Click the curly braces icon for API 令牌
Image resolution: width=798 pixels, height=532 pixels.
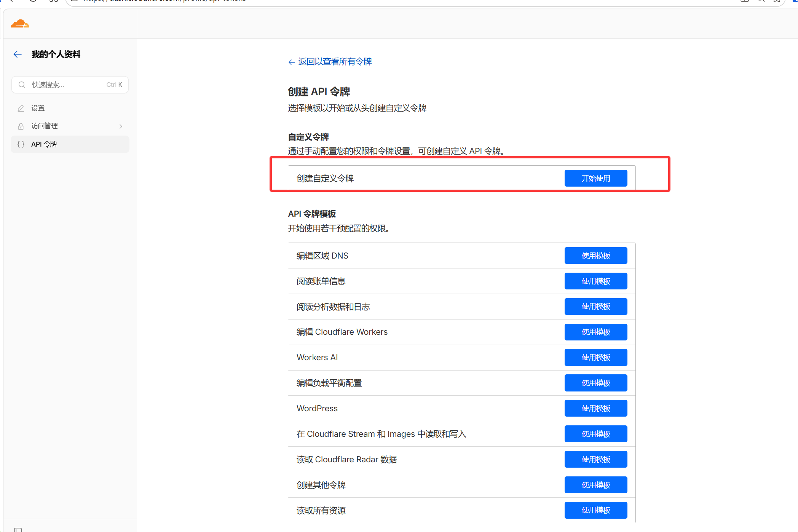21,144
